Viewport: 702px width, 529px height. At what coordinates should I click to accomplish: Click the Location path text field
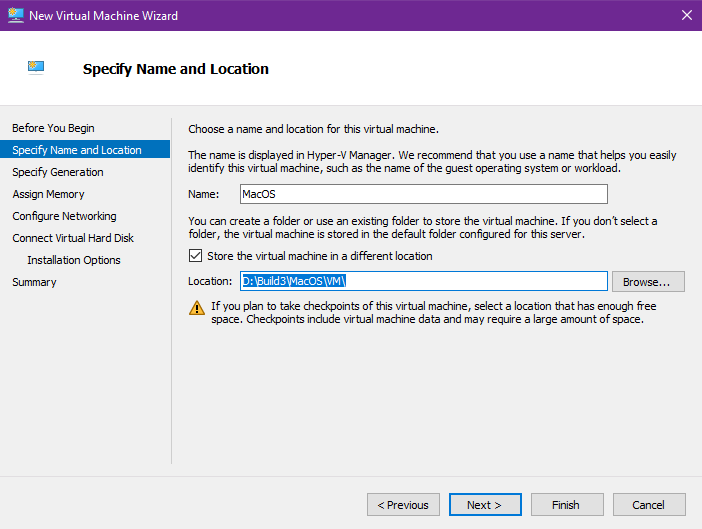(423, 281)
